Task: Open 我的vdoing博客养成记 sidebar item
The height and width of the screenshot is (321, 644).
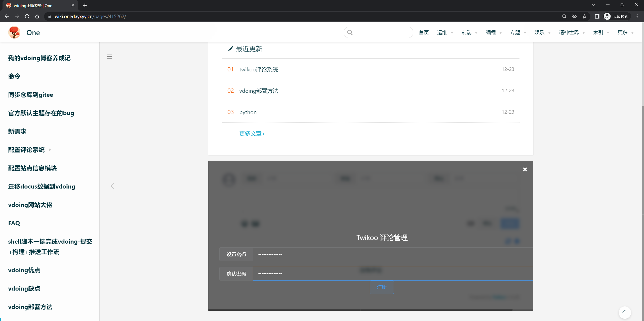Action: coord(39,58)
